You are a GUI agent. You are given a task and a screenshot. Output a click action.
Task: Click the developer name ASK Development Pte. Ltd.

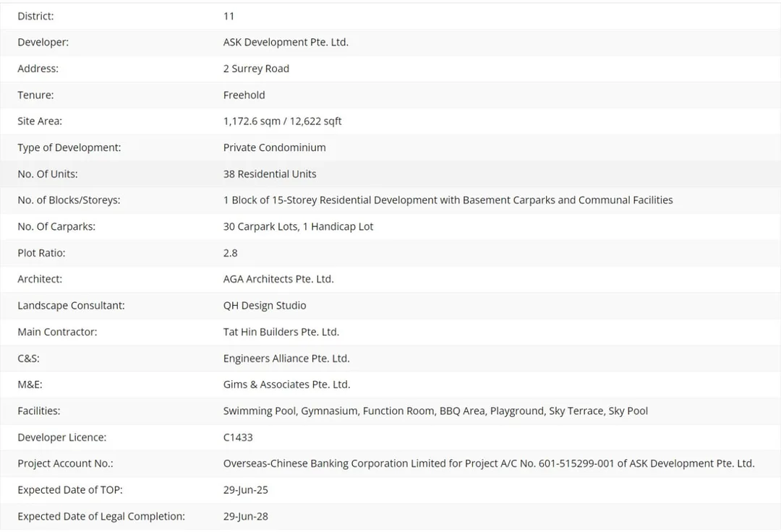point(286,43)
